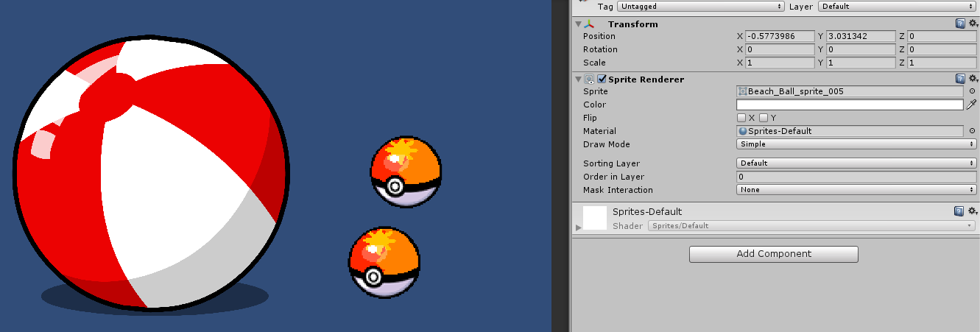This screenshot has height=332, width=980.
Task: Click the Scale X input field
Action: pyautogui.click(x=780, y=63)
